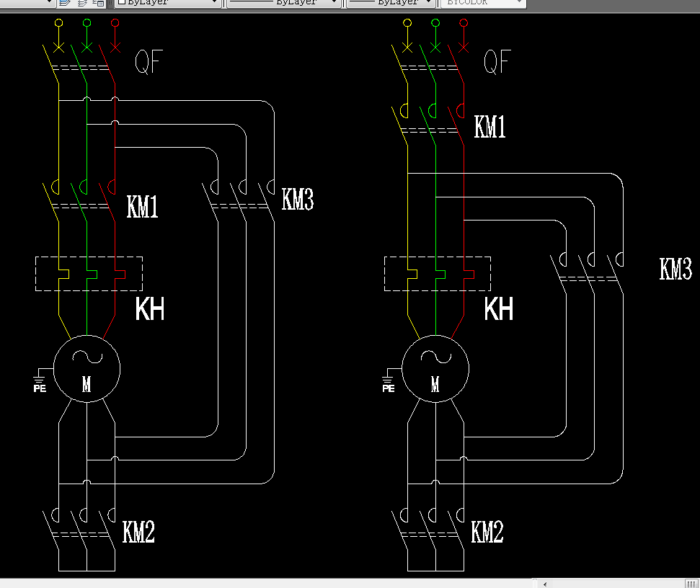
Task: Select the QF label in left diagram
Action: 149,63
